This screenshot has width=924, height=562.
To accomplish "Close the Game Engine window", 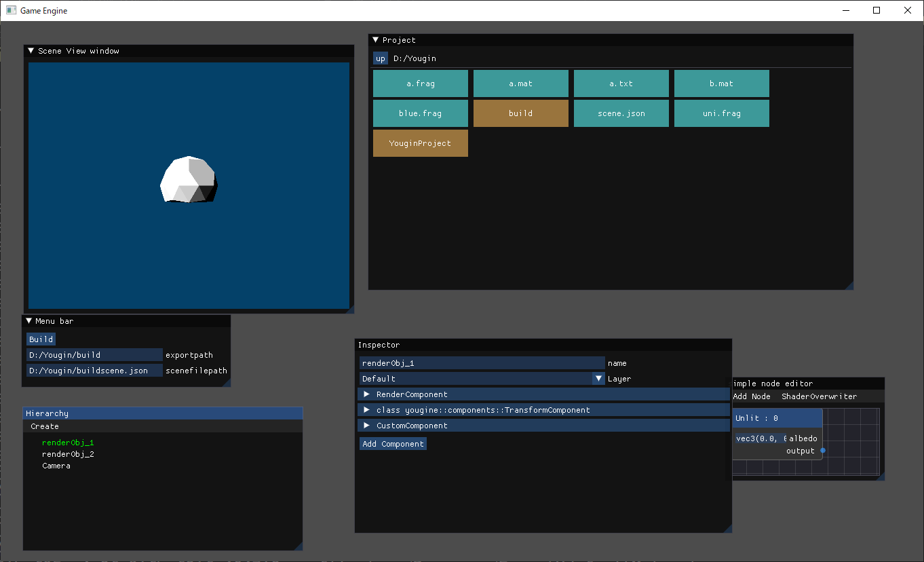I will click(x=908, y=10).
